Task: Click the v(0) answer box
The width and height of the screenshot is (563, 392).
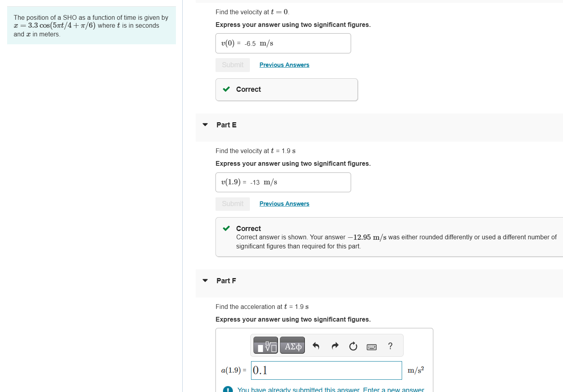Action: click(x=283, y=44)
